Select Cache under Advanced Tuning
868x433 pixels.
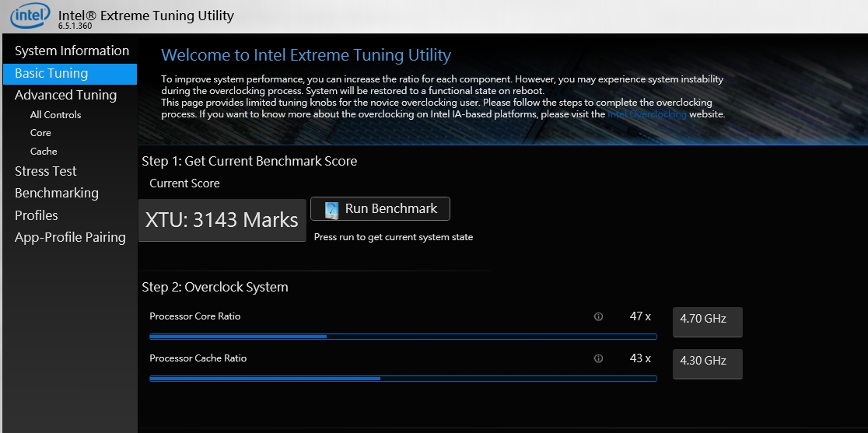44,152
